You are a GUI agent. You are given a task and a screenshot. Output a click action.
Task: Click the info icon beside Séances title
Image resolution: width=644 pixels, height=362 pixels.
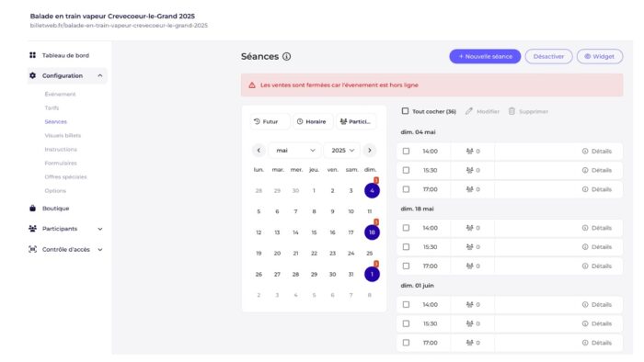click(x=287, y=57)
